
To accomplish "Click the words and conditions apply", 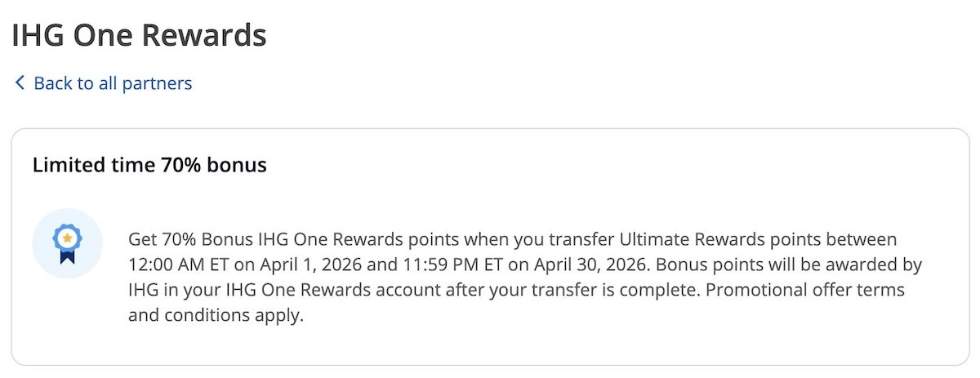I will tap(216, 315).
